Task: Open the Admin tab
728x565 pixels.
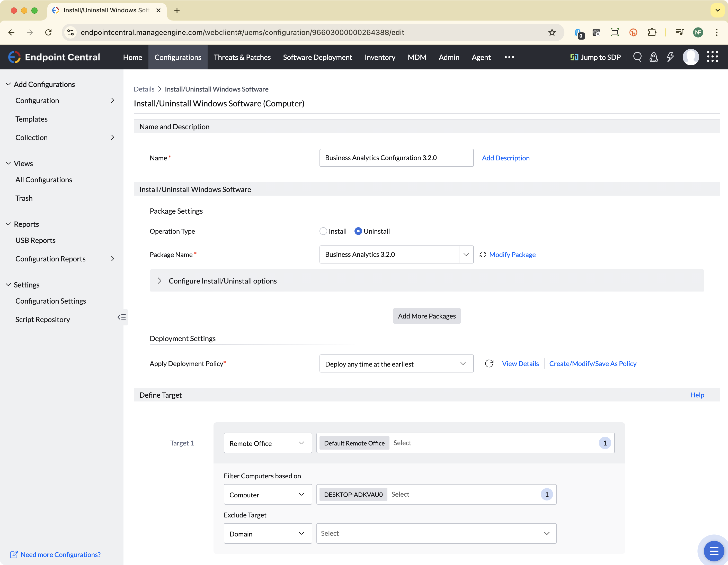Action: click(x=449, y=57)
